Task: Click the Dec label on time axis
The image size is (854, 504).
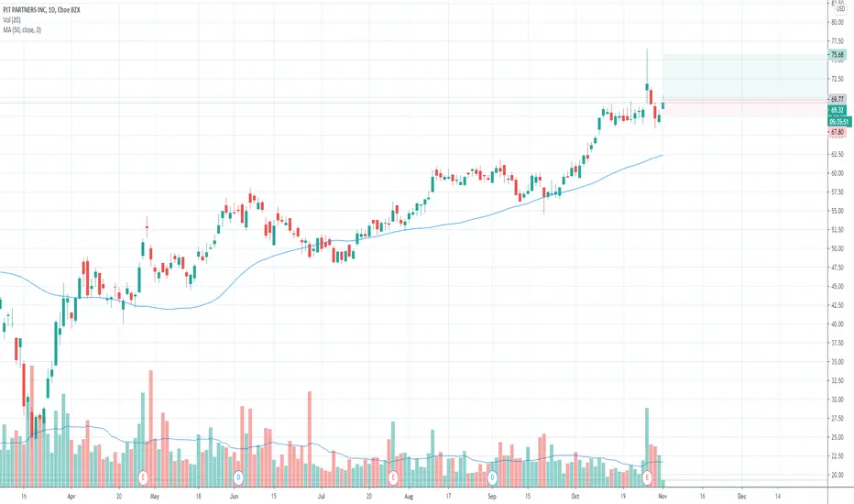Action: 742,497
